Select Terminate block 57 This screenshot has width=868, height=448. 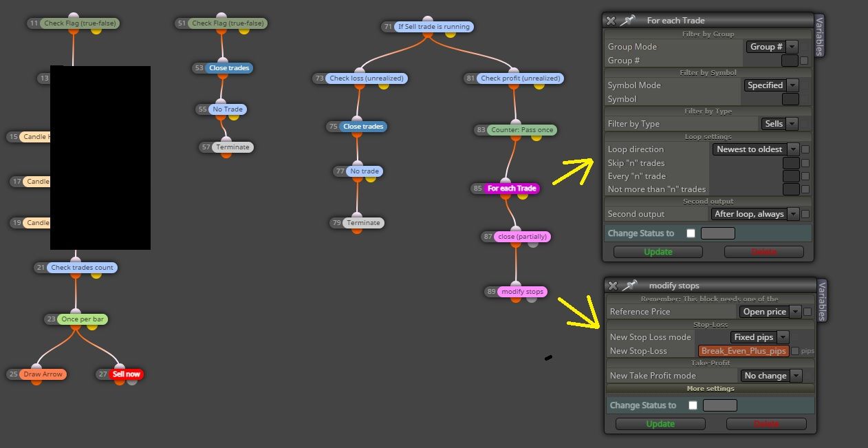click(x=232, y=147)
